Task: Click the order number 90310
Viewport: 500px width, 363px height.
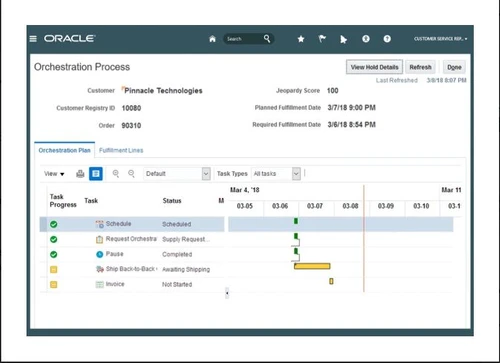Action: pos(131,126)
